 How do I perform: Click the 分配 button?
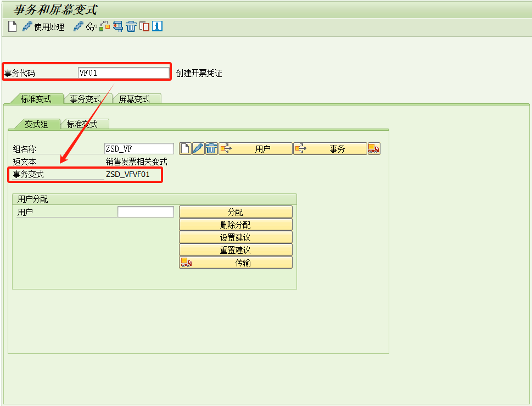(x=236, y=212)
